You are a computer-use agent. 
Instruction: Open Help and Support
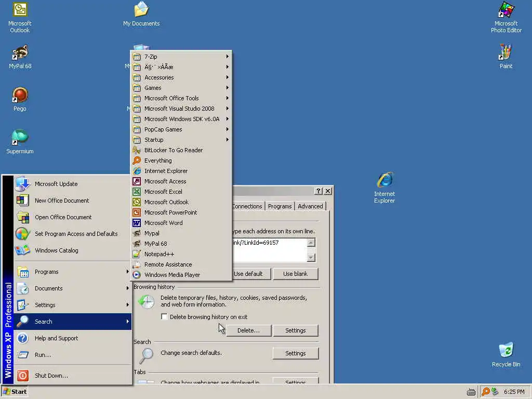click(x=73, y=338)
